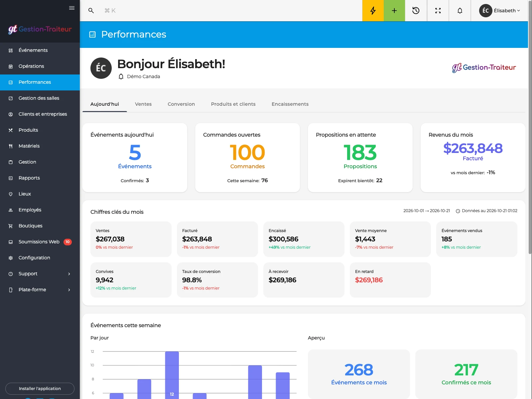Open quick actions lightning bolt button
Viewport: 532px width, 399px height.
point(373,11)
